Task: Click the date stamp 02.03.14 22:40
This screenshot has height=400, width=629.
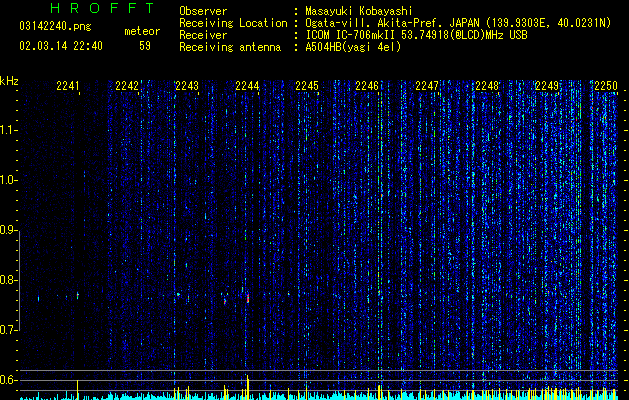Action: (x=61, y=46)
